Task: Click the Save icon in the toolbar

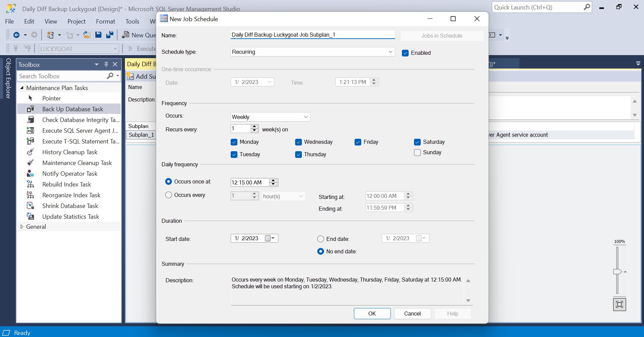Action: coord(98,35)
